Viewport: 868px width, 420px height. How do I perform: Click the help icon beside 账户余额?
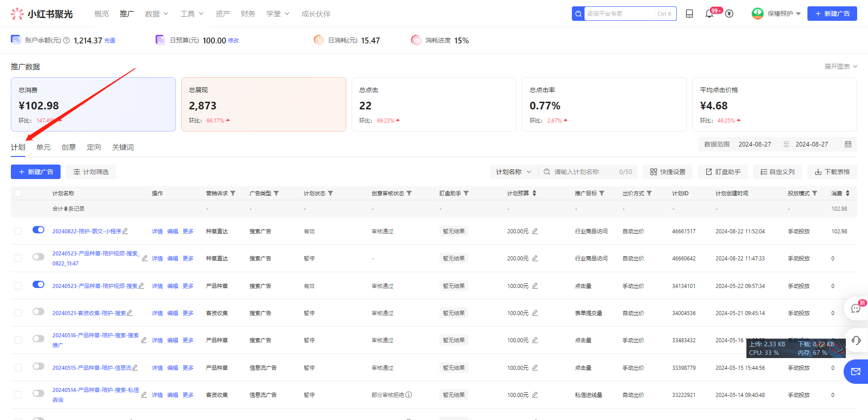click(66, 40)
